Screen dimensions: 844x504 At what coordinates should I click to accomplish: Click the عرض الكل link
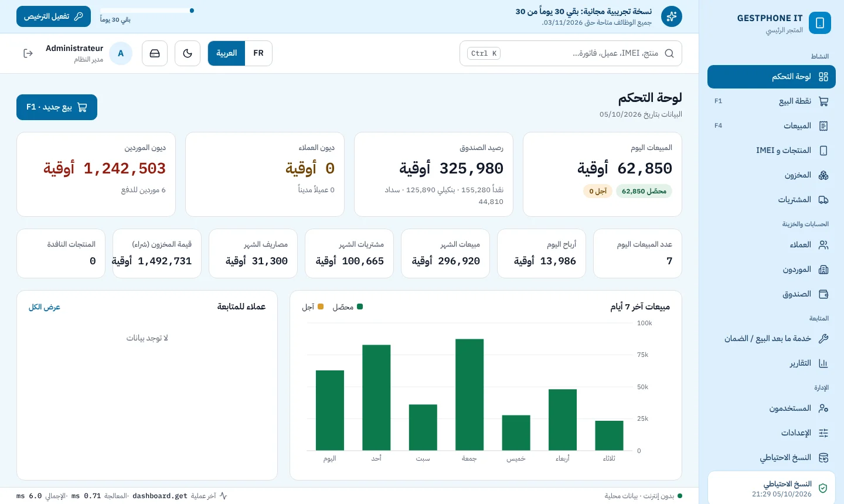tap(45, 307)
